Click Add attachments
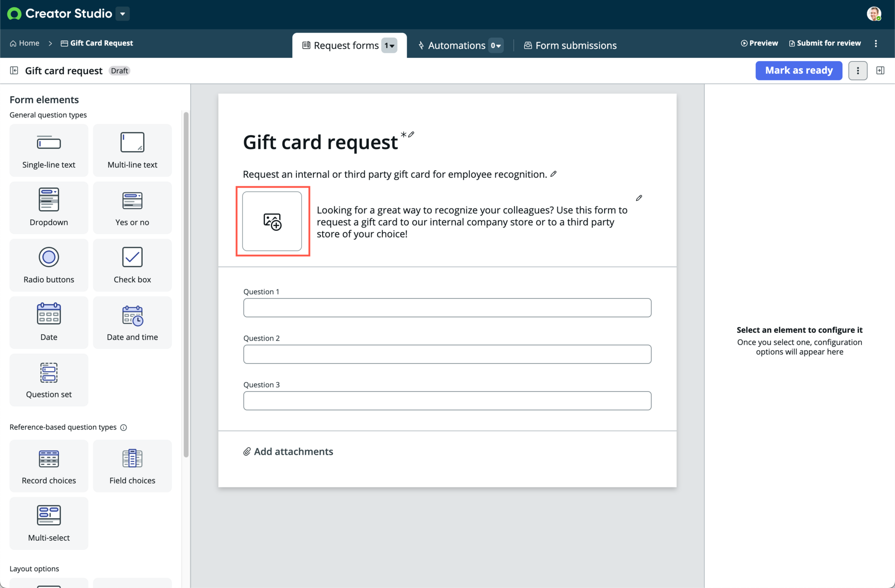This screenshot has height=588, width=895. (288, 452)
